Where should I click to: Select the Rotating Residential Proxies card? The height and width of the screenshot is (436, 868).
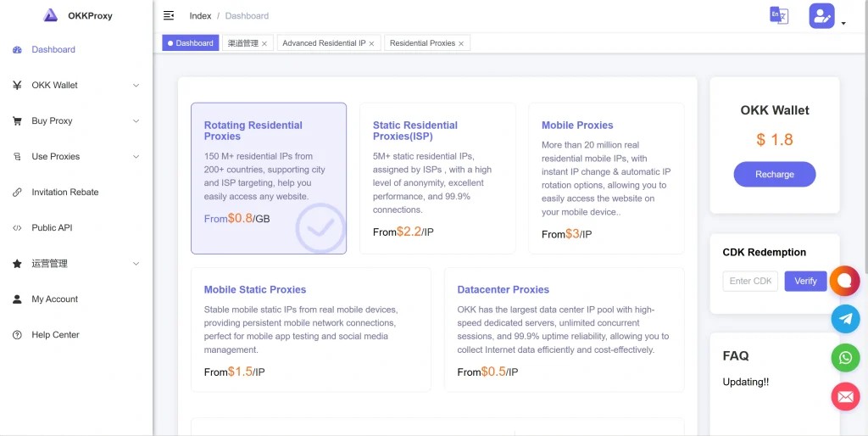[269, 178]
